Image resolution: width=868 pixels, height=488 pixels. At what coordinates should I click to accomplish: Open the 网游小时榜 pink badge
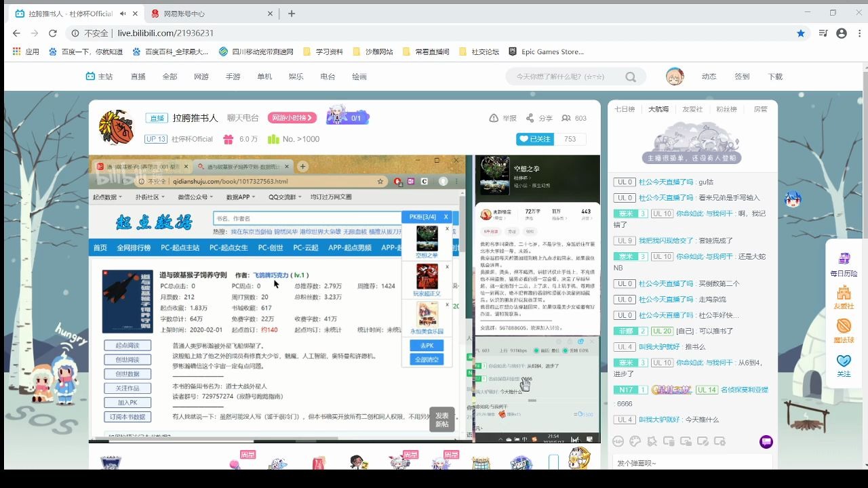coord(292,118)
